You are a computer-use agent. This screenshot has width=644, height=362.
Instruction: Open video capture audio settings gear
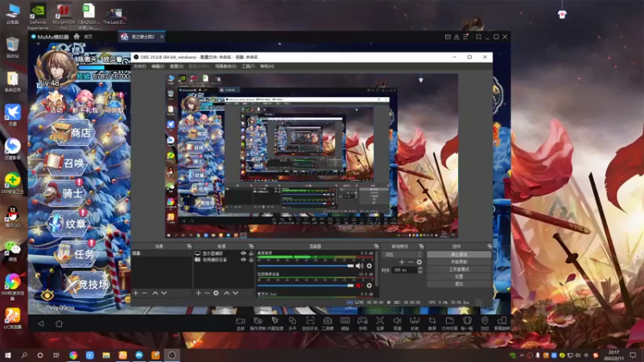(369, 286)
